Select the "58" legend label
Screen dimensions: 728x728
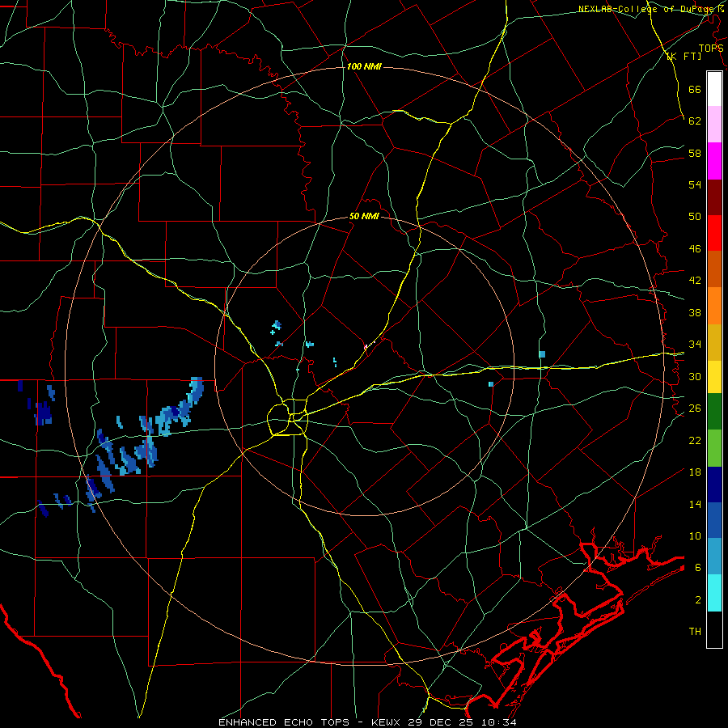695,153
